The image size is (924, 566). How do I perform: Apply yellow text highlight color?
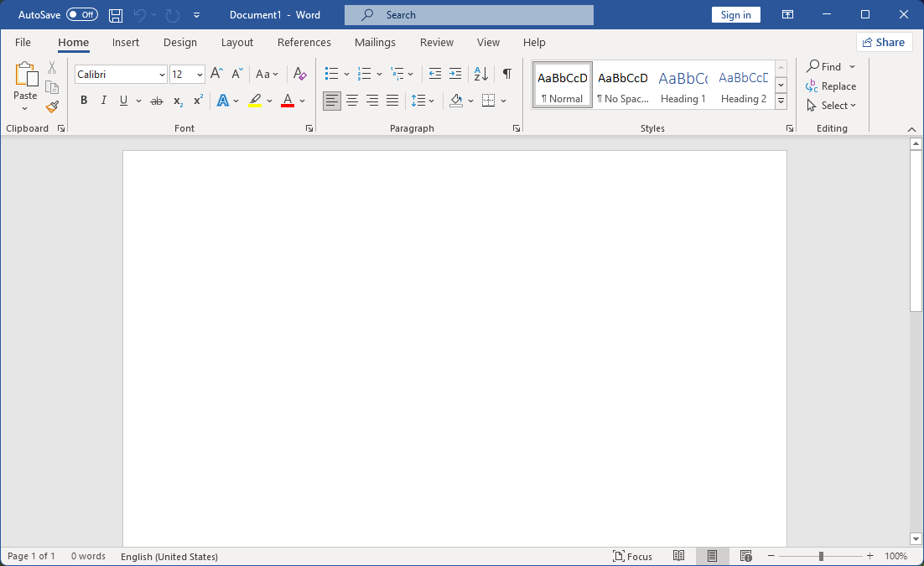point(255,101)
